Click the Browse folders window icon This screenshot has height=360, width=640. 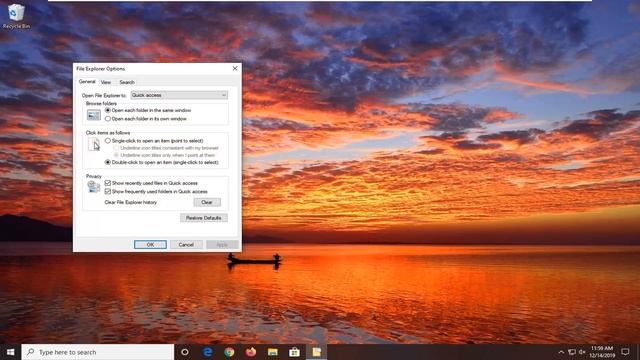click(93, 115)
